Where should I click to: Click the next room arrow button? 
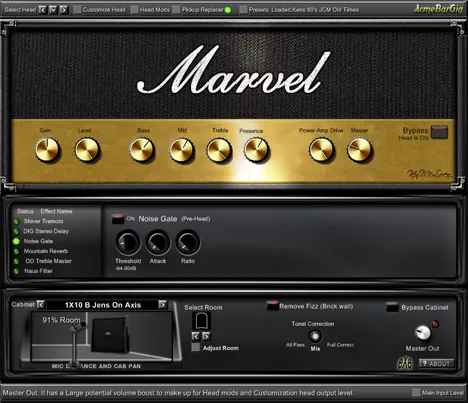pos(206,336)
